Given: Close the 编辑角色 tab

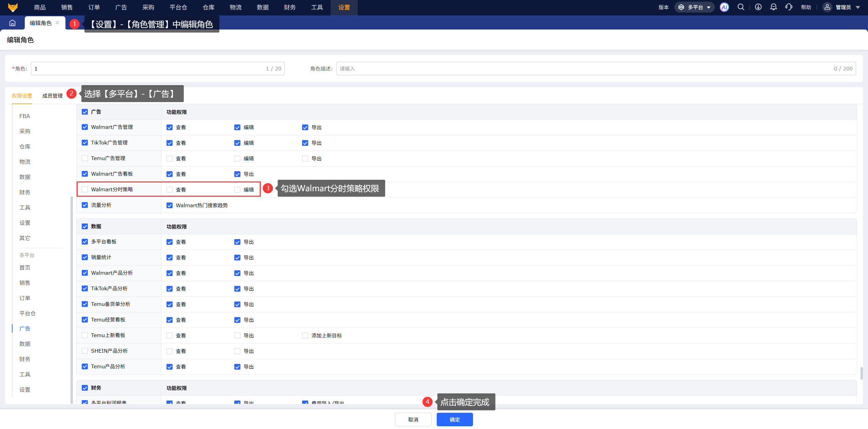Looking at the screenshot, I should [57, 23].
